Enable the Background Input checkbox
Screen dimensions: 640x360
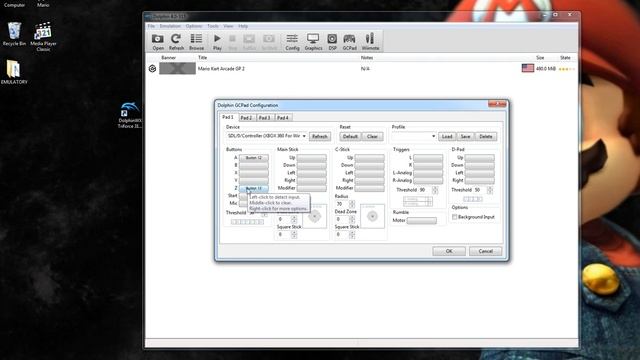pos(454,217)
